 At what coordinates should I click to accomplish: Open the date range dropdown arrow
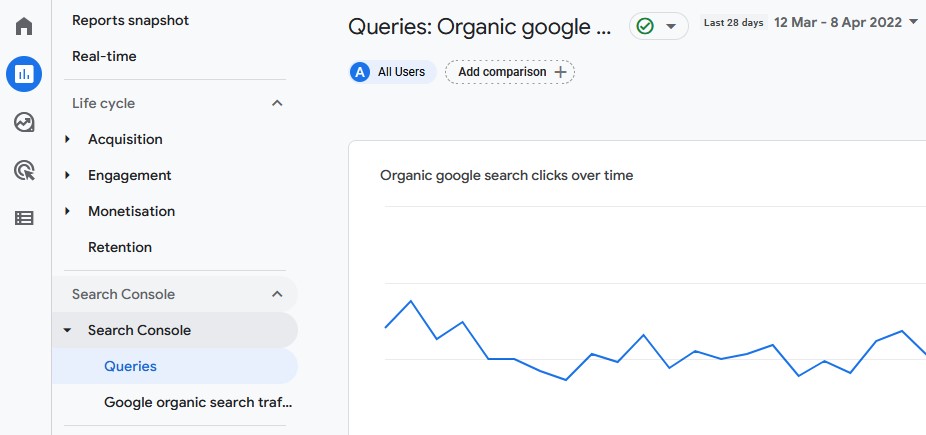914,22
